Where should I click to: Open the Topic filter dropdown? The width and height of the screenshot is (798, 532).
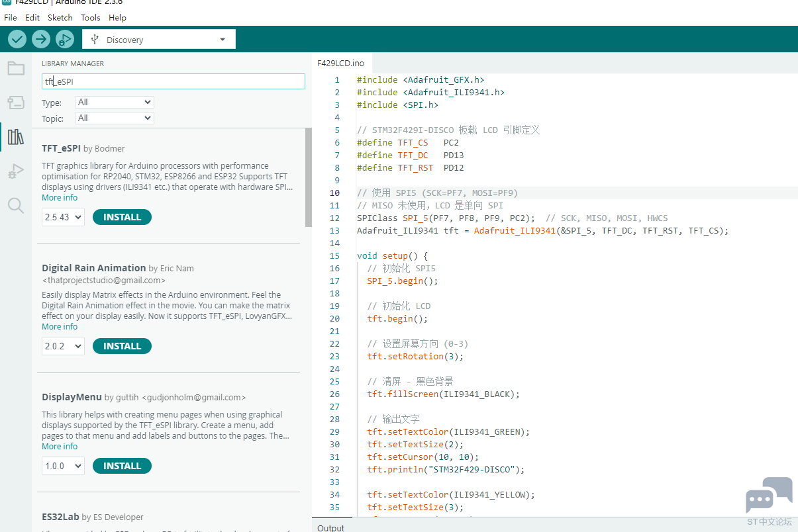coord(115,118)
